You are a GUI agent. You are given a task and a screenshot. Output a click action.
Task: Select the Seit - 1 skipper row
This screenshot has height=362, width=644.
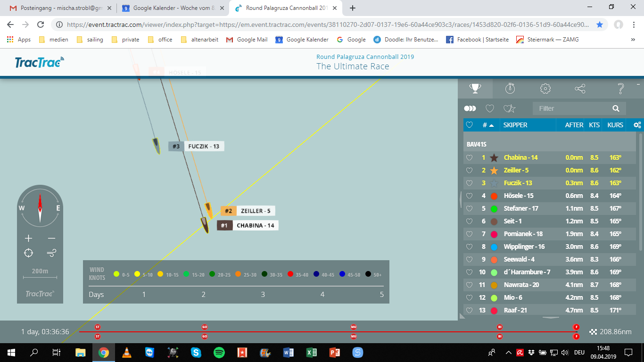coord(550,221)
